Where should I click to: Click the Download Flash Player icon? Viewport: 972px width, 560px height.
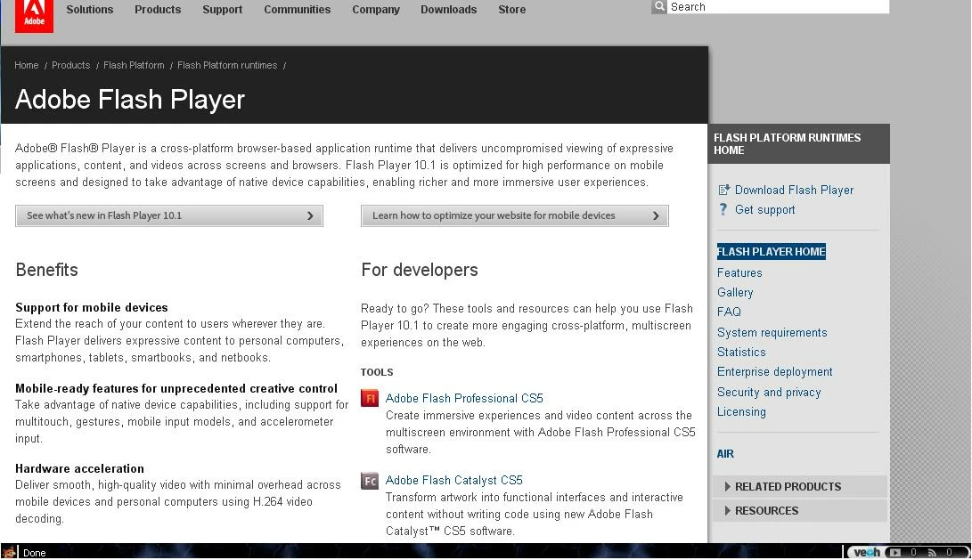click(x=723, y=191)
